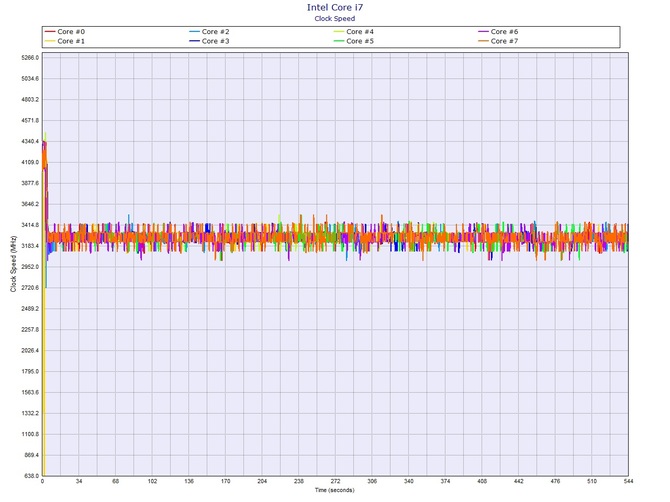
Task: Click the 136 second x-axis tick
Action: click(x=189, y=481)
